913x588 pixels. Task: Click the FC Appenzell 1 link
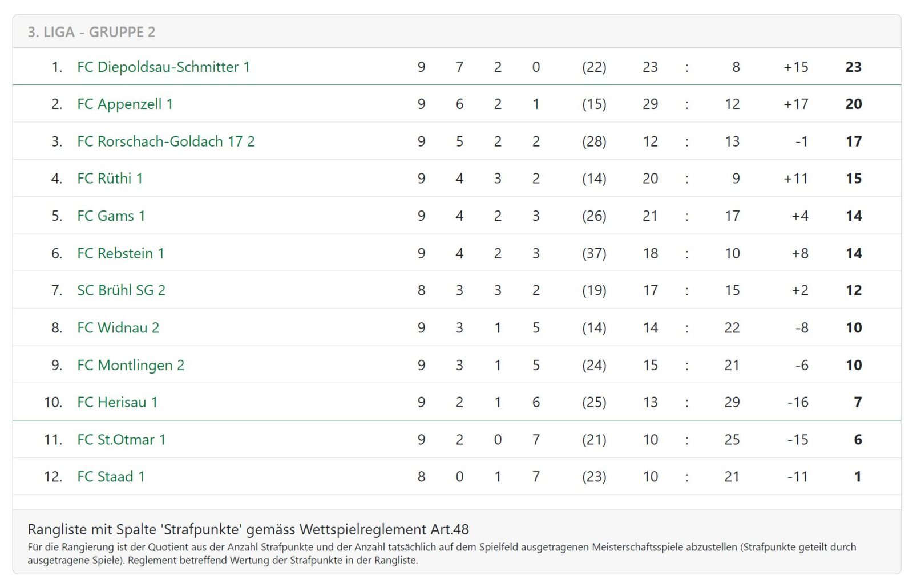(125, 104)
